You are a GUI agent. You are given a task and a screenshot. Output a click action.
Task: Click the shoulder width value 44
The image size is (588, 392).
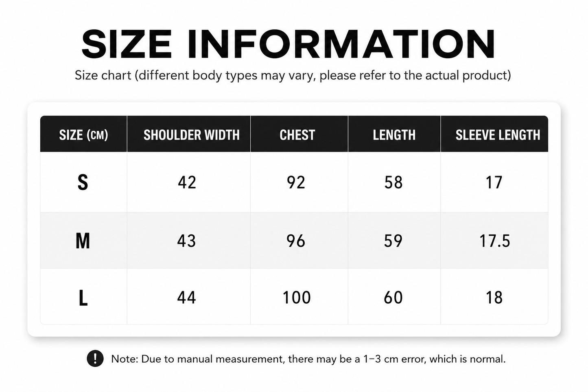click(187, 298)
